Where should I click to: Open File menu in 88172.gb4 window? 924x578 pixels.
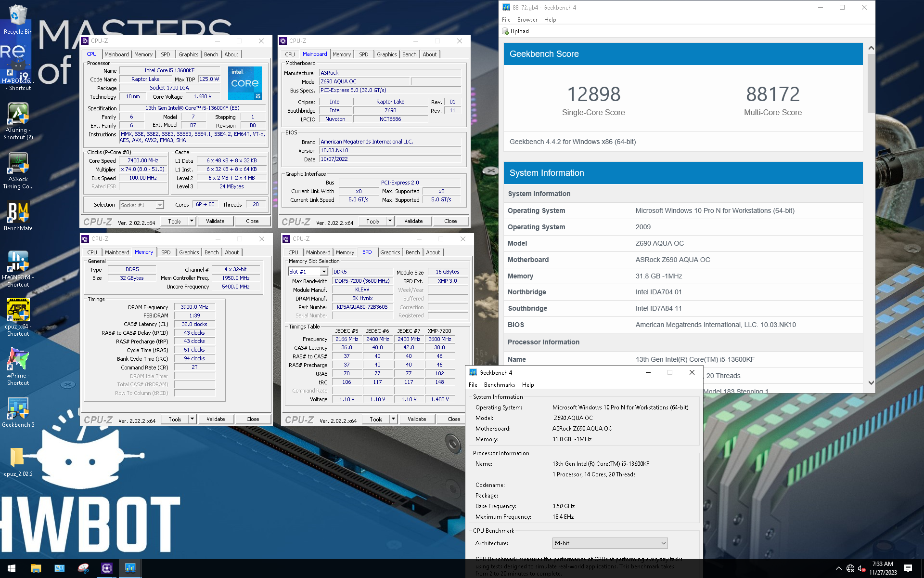point(506,20)
